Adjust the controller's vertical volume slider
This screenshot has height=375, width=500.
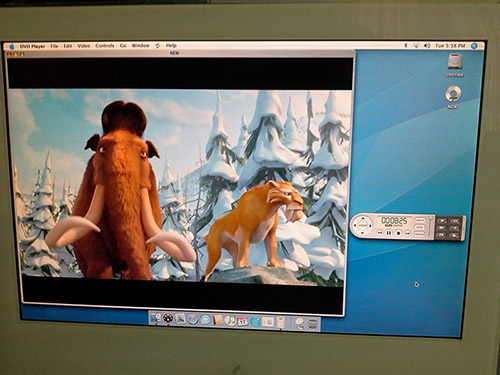(x=430, y=227)
